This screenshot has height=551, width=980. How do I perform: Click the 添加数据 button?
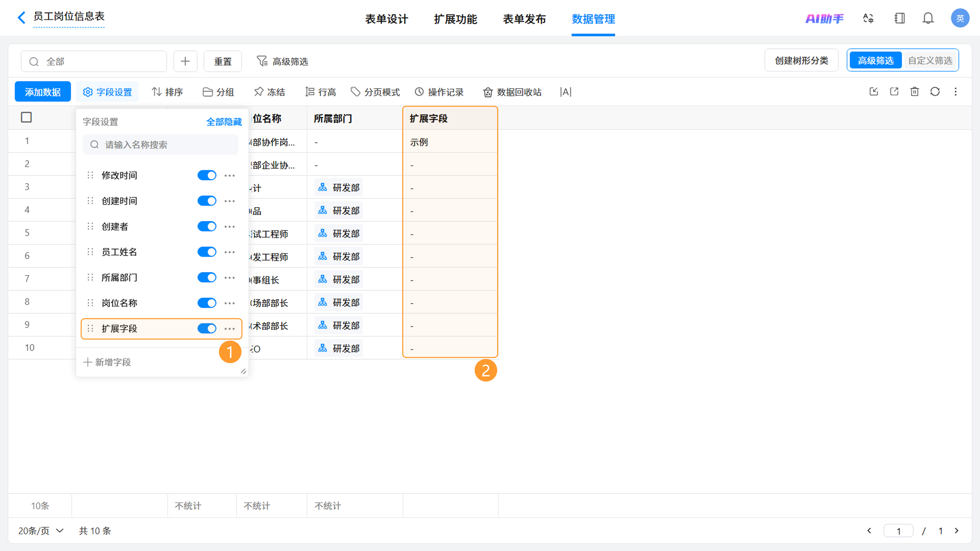pyautogui.click(x=43, y=92)
